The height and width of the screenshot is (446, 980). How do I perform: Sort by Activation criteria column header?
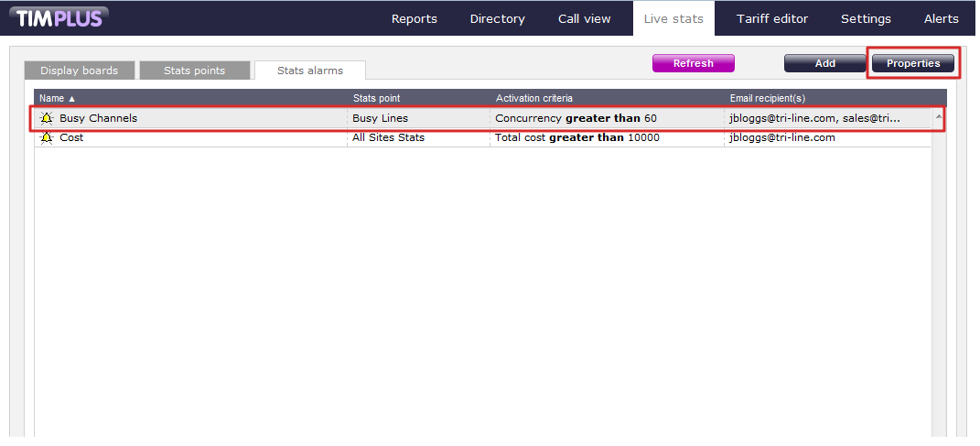pos(534,98)
